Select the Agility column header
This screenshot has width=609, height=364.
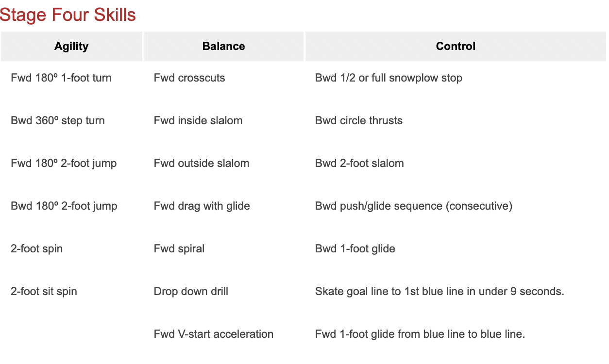pyautogui.click(x=71, y=47)
